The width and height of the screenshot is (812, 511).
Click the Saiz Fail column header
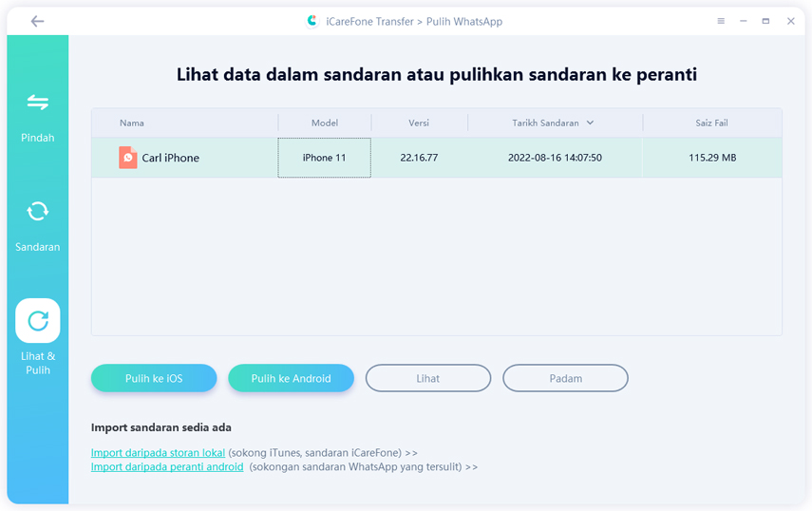711,123
